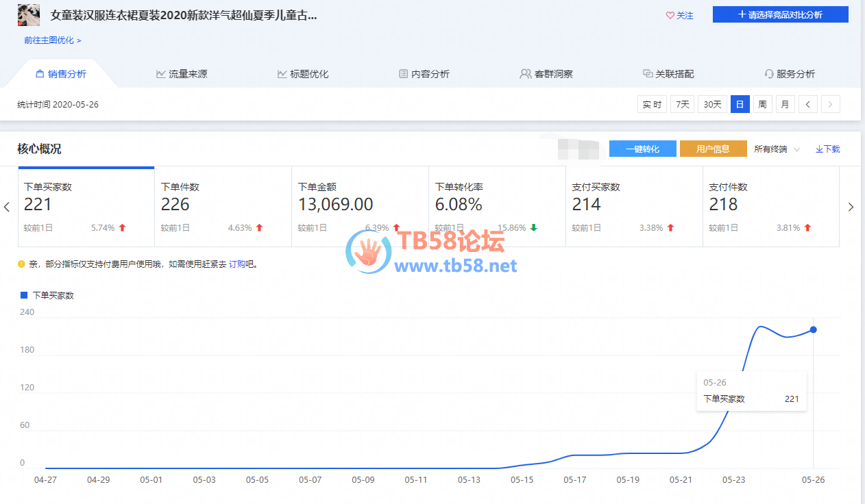Select the 7天 time range

point(682,104)
